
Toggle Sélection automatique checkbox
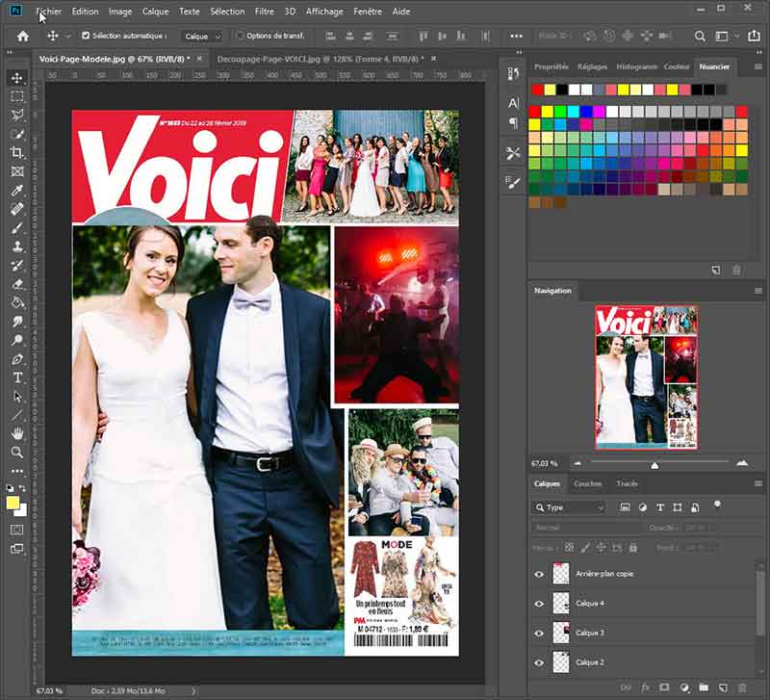86,36
